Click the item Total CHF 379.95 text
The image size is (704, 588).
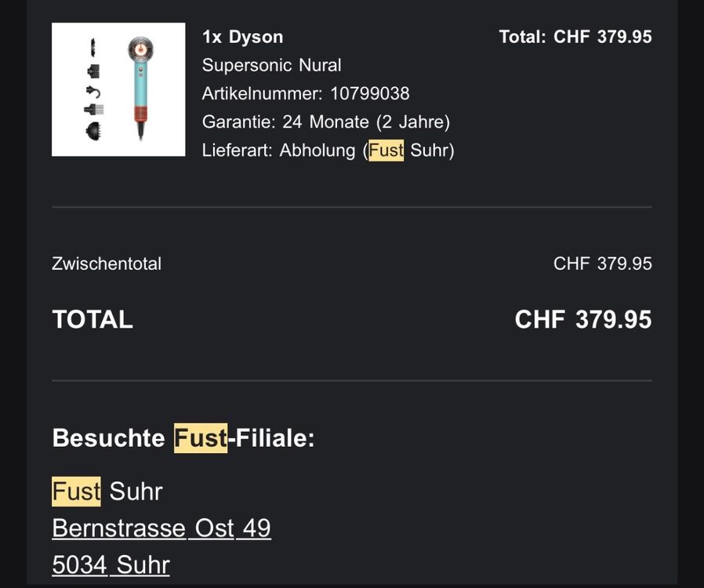pyautogui.click(x=575, y=37)
